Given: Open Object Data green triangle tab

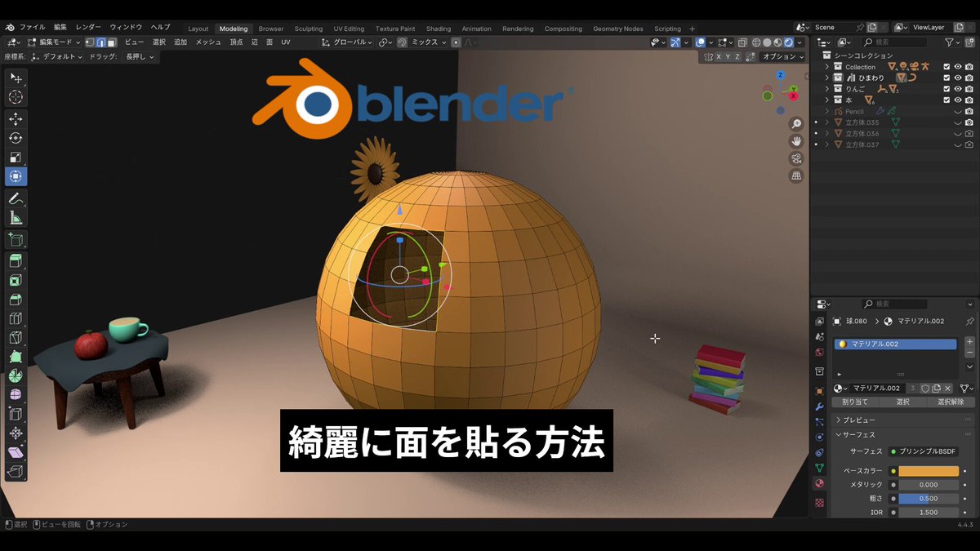Looking at the screenshot, I should pyautogui.click(x=819, y=468).
